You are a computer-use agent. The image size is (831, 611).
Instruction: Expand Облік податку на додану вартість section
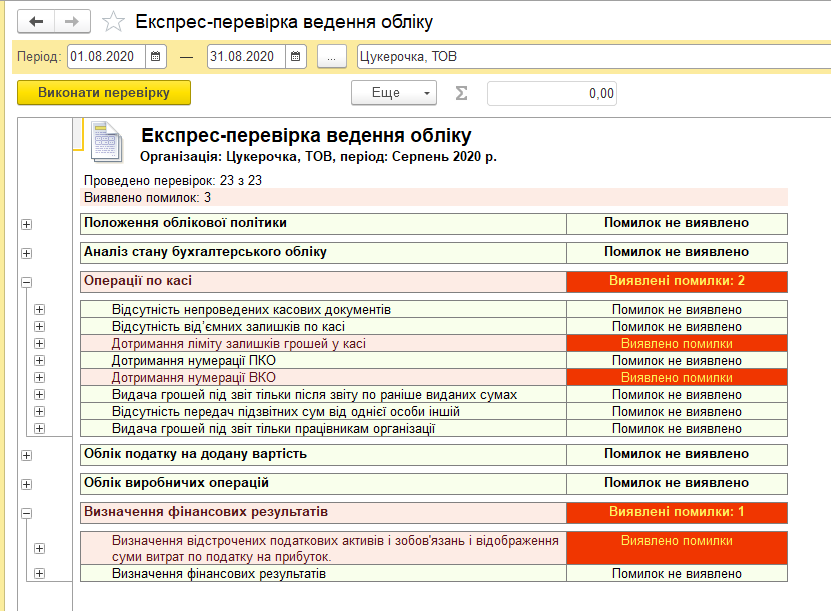26,455
